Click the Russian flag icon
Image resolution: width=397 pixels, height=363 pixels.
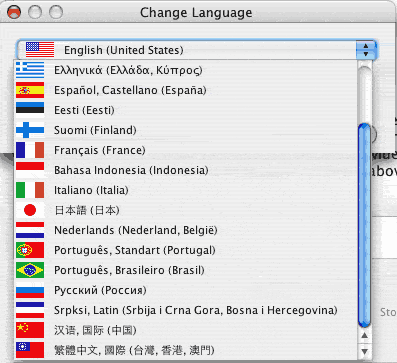[30, 290]
